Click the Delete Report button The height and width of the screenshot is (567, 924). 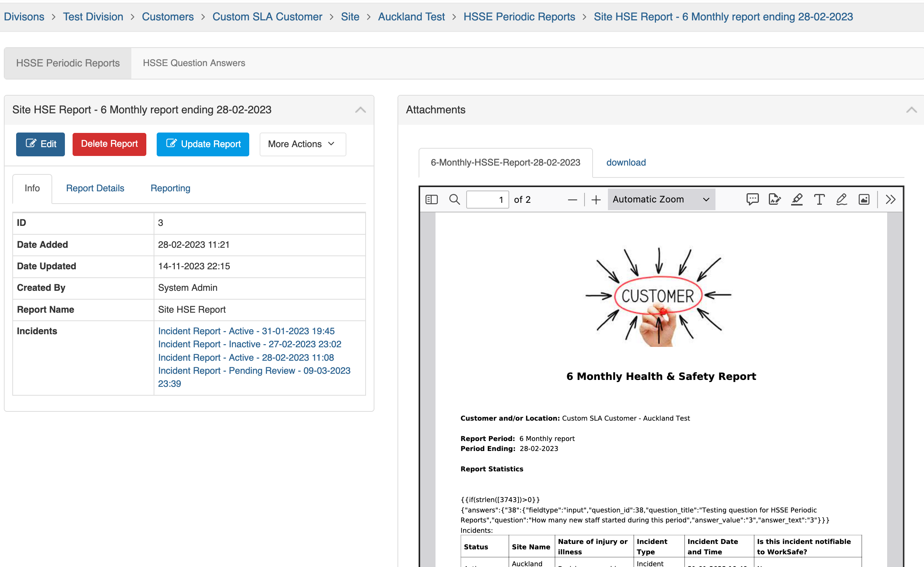pyautogui.click(x=109, y=144)
